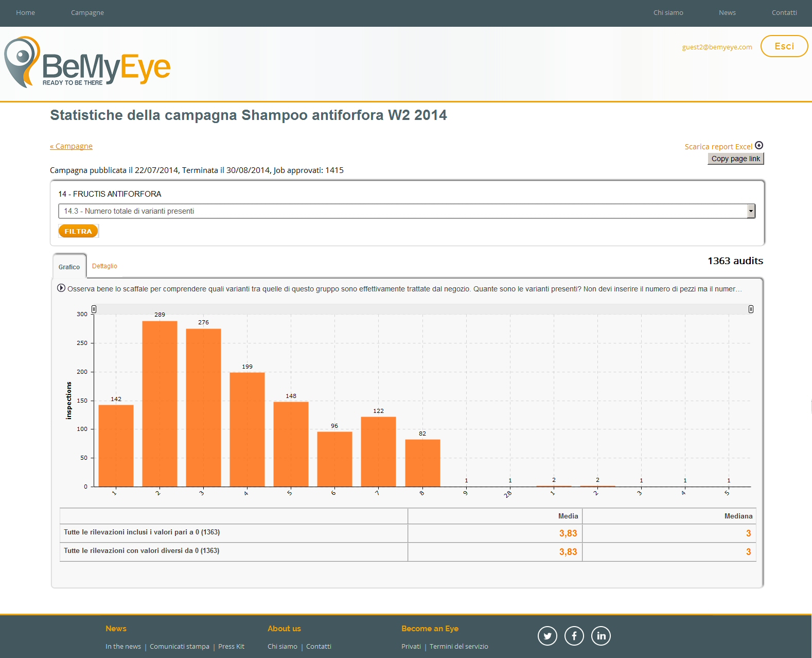Click the About us footer heading
The width and height of the screenshot is (812, 658).
(x=284, y=629)
